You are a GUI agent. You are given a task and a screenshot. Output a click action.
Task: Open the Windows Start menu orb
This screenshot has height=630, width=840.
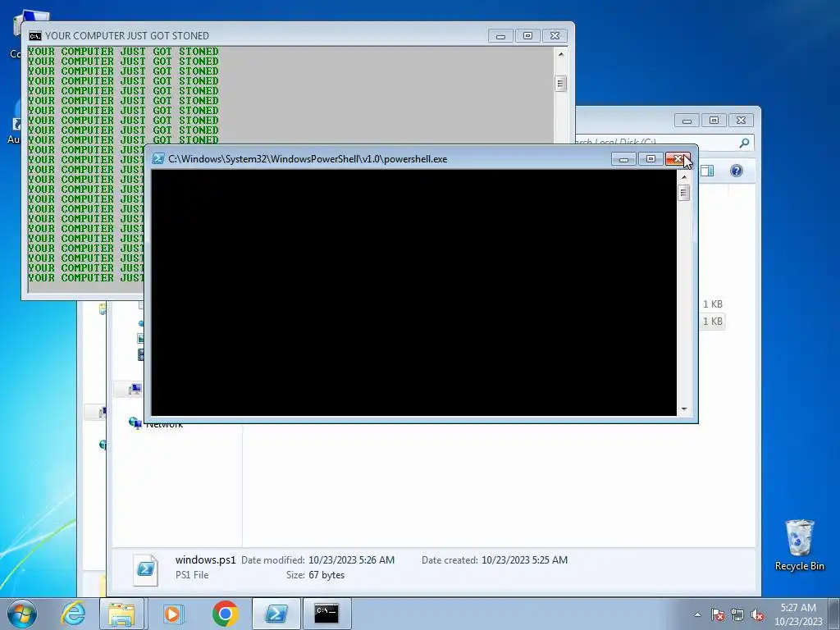point(22,614)
